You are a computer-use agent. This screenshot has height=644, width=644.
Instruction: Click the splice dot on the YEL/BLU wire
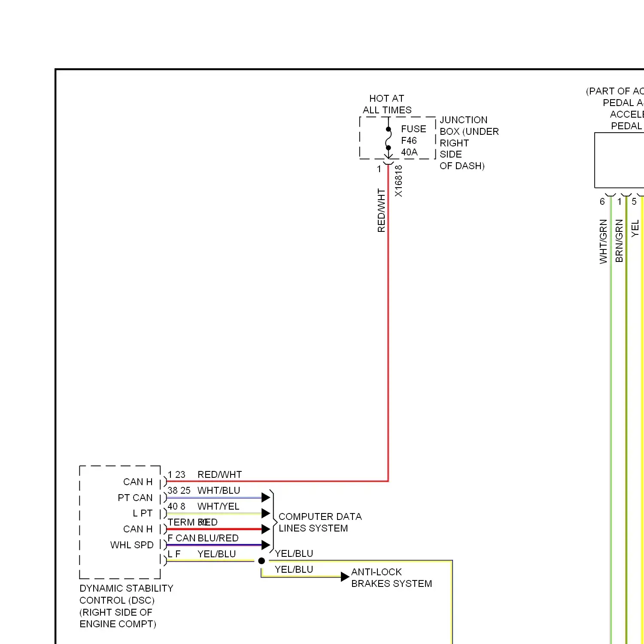(261, 561)
